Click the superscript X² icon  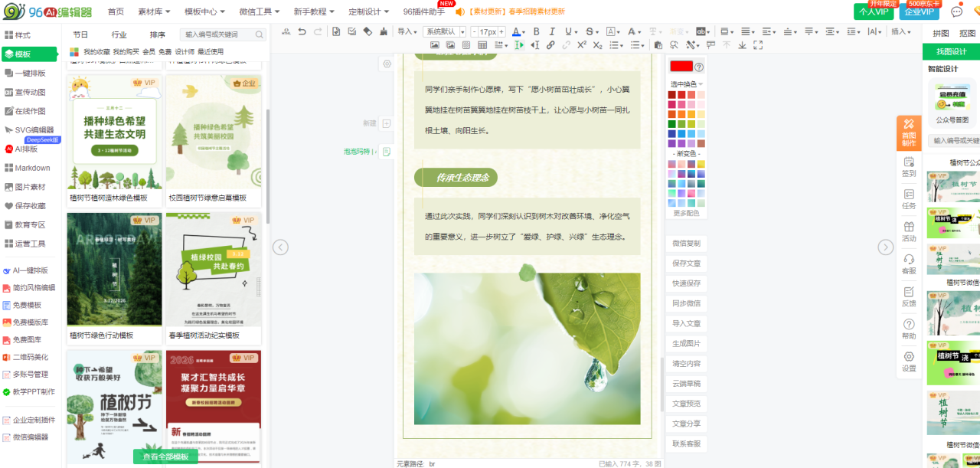pos(582,45)
